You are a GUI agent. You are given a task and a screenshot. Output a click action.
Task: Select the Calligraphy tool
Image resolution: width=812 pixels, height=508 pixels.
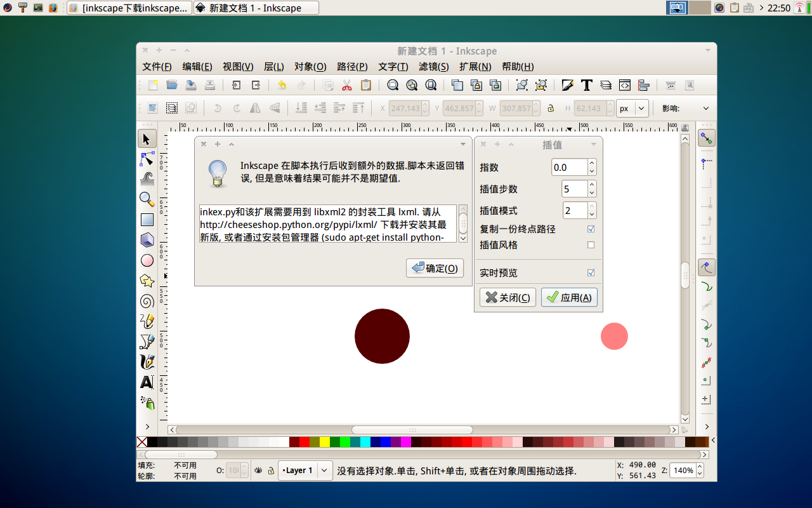click(x=147, y=363)
